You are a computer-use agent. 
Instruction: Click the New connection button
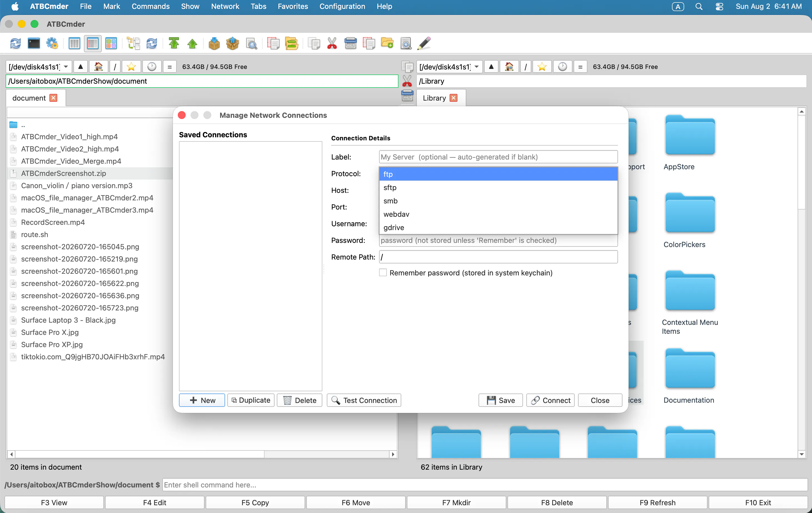(202, 400)
